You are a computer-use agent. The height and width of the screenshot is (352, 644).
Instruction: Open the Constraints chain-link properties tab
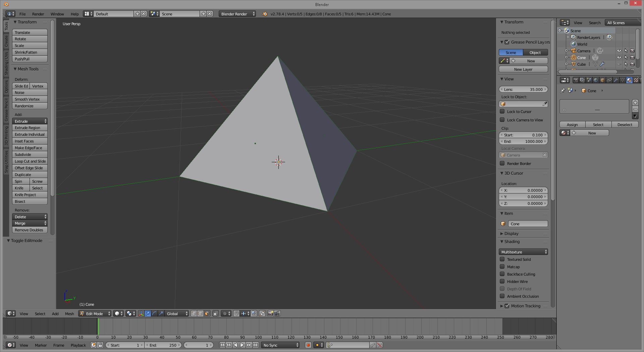(x=609, y=80)
